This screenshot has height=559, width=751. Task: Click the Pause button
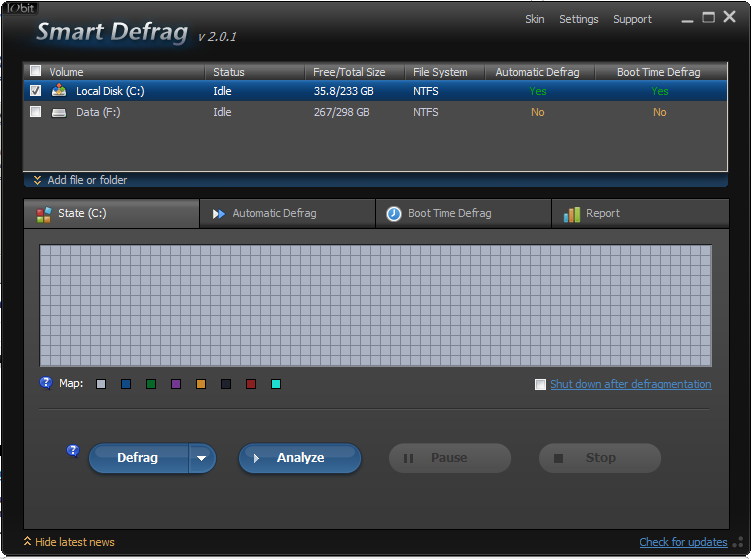(450, 458)
